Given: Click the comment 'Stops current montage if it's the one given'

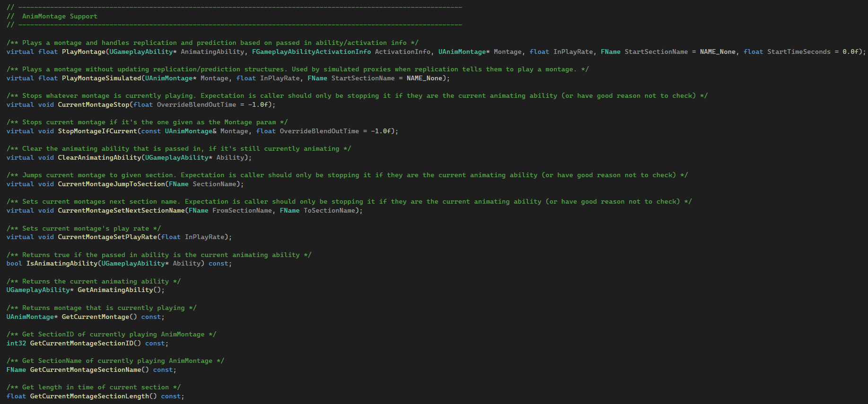Looking at the screenshot, I should pos(147,122).
